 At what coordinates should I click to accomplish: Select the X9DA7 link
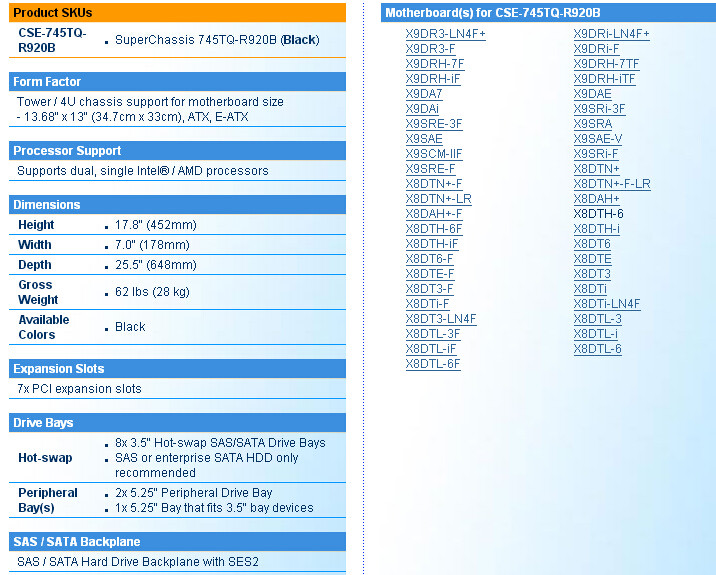424,94
